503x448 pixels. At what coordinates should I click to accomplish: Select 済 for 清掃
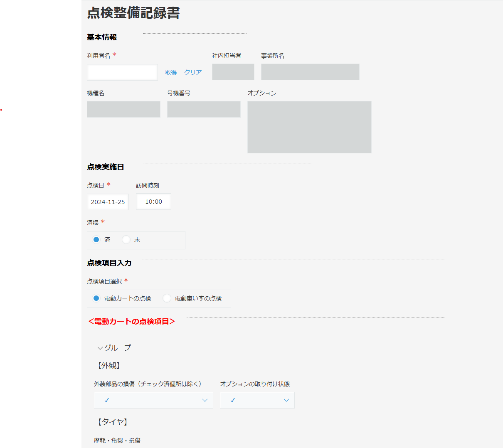(96, 240)
